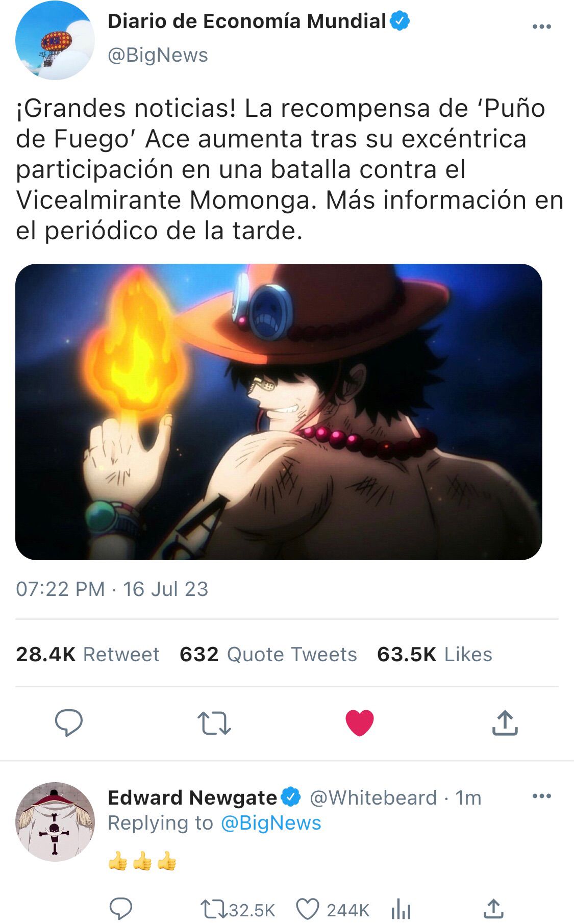Viewport: 574px width, 924px height.
Task: Toggle the red heart like on main tweet
Action: click(360, 722)
